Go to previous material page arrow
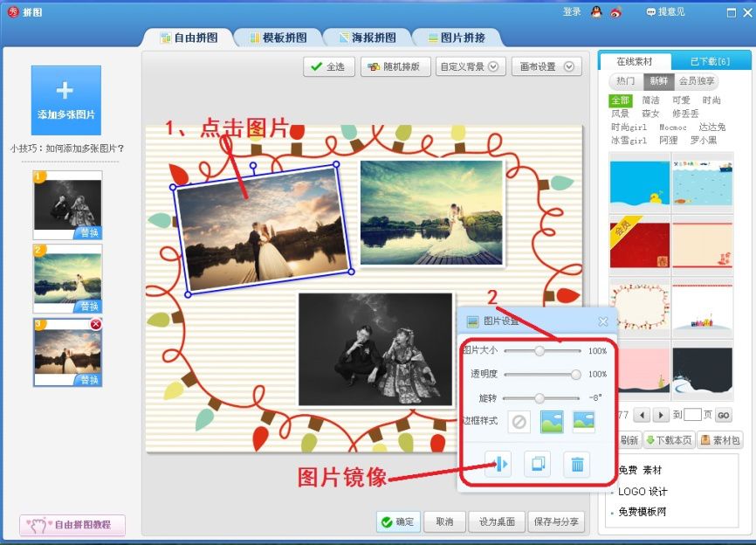 point(642,415)
